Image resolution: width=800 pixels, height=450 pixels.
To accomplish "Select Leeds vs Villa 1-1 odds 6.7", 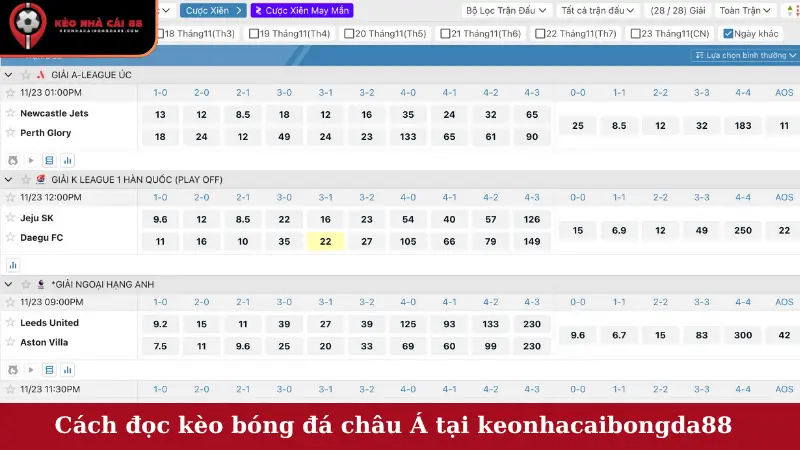I will tap(619, 335).
